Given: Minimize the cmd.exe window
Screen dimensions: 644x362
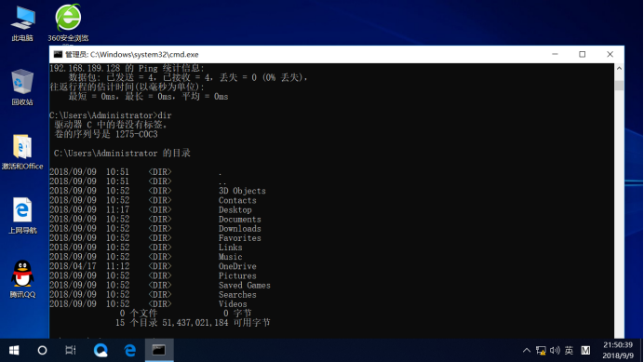Looking at the screenshot, I should [x=555, y=54].
